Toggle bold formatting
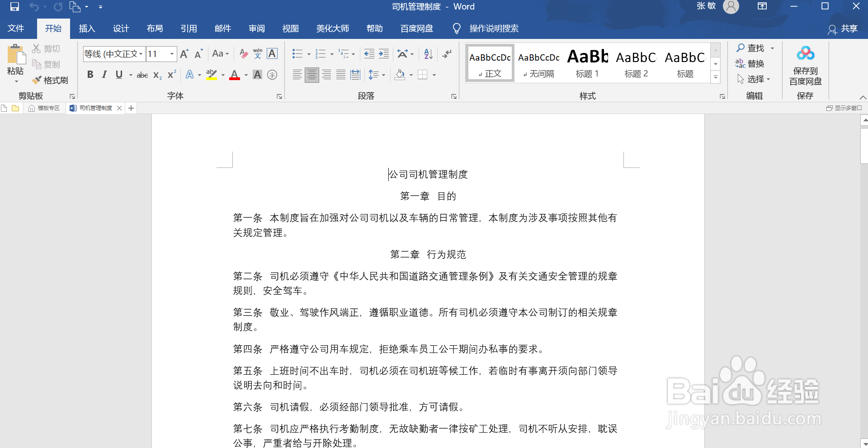This screenshot has width=868, height=448. coord(90,74)
